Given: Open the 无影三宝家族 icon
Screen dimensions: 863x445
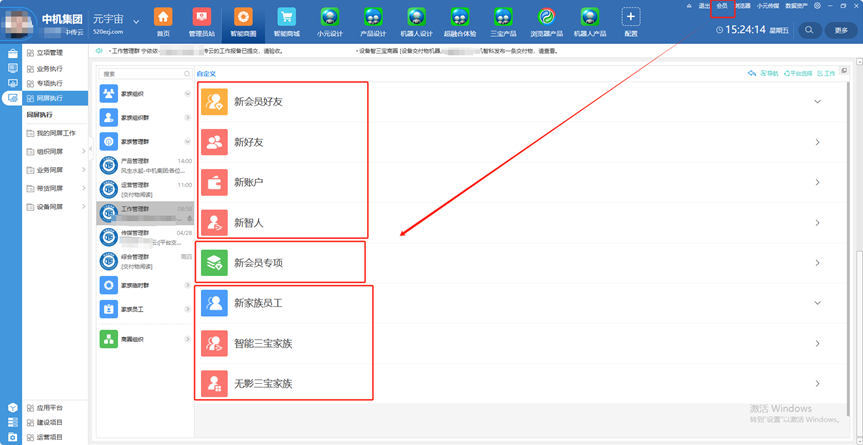Looking at the screenshot, I should click(x=214, y=384).
